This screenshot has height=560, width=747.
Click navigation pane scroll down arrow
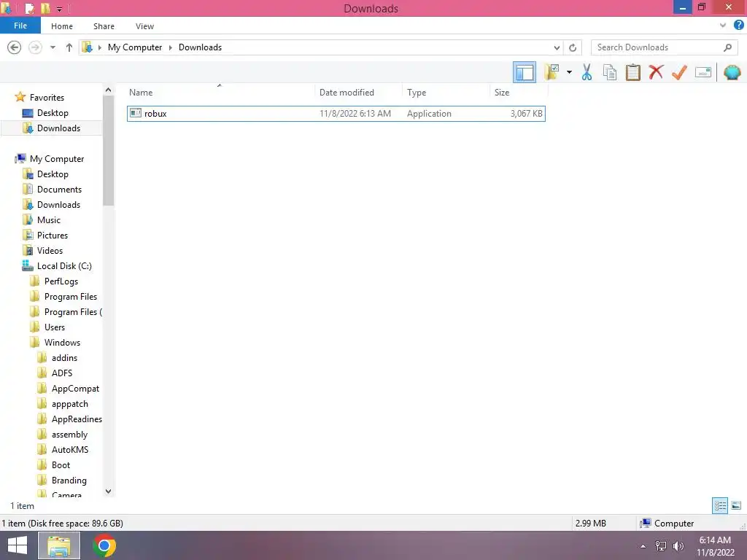pyautogui.click(x=108, y=491)
